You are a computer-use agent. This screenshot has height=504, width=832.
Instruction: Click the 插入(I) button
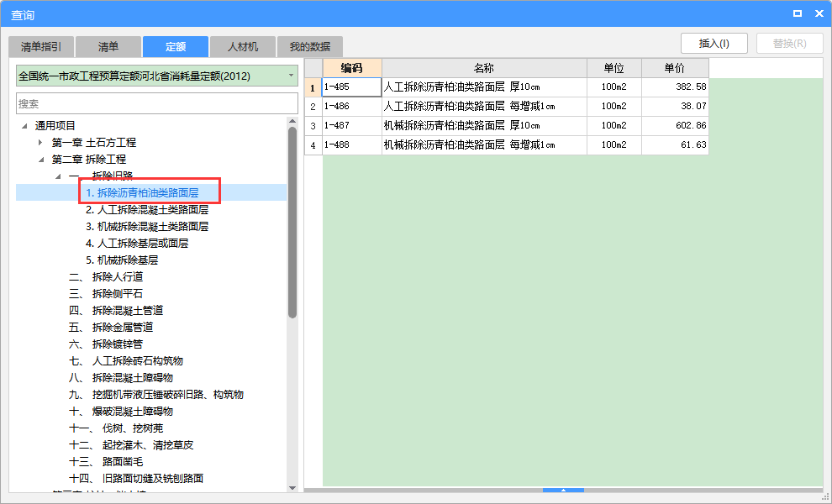click(x=714, y=44)
